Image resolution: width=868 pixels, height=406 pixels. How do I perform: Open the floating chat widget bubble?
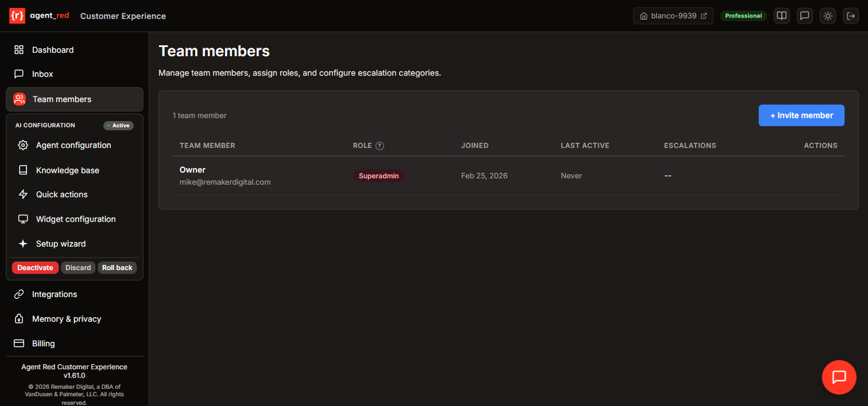point(839,377)
